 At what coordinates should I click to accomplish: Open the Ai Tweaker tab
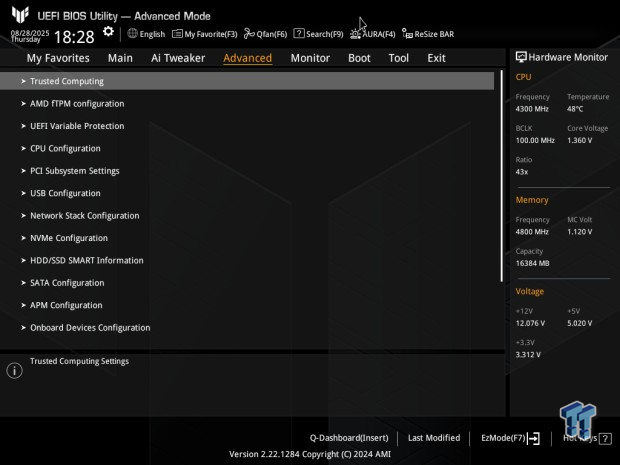[178, 58]
